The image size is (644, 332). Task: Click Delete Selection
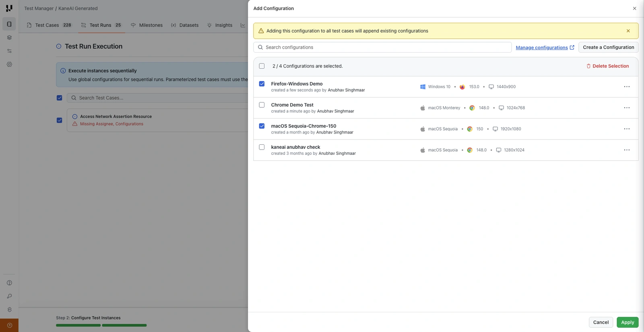click(607, 66)
